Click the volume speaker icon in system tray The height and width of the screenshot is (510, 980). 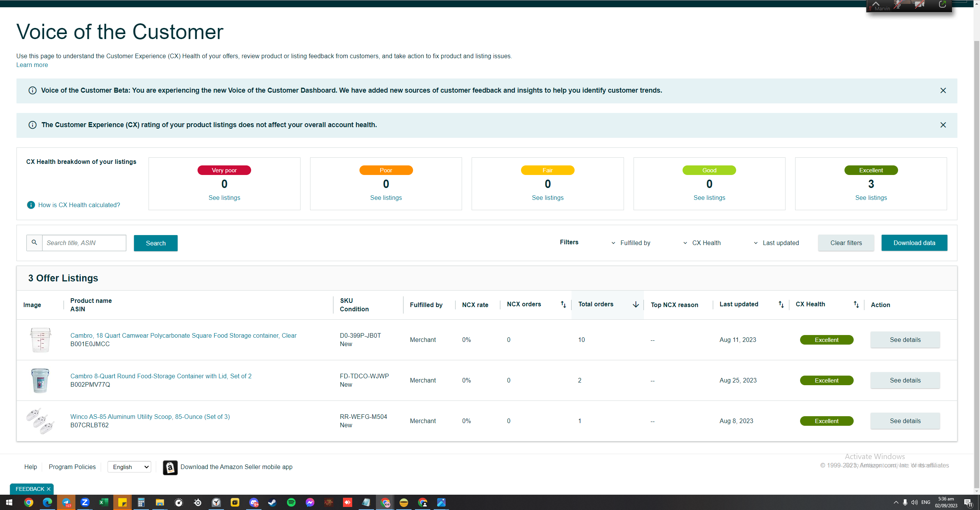point(914,502)
